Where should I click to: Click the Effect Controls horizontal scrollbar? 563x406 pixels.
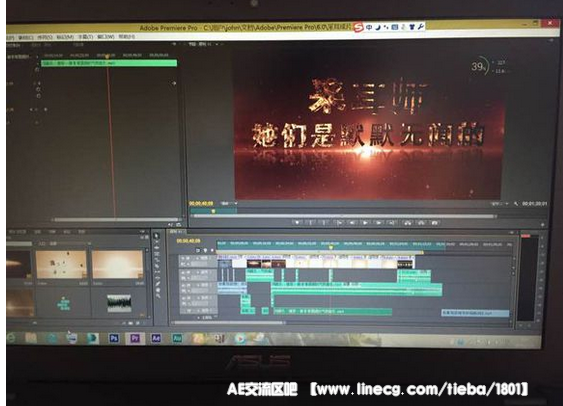[x=116, y=219]
